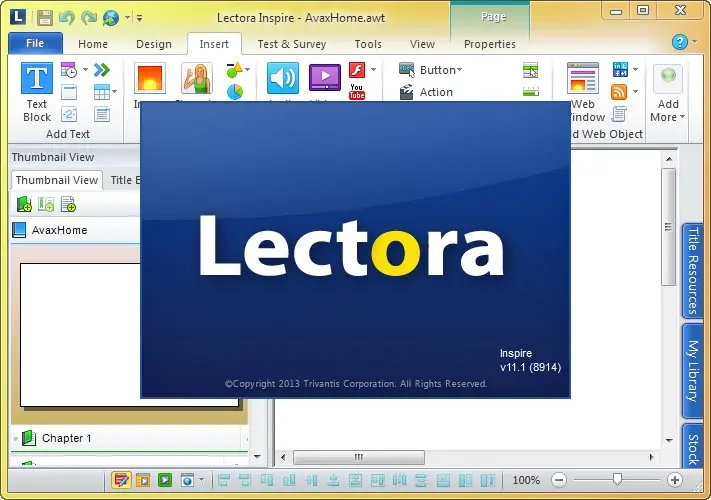Open the shapes dropdown arrow
Image resolution: width=711 pixels, height=500 pixels.
[248, 70]
